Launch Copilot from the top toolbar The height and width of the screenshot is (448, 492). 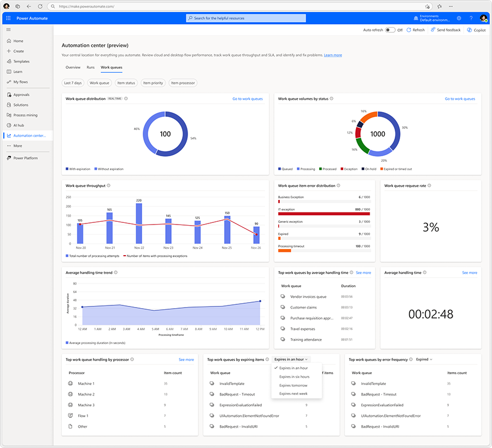tap(476, 30)
